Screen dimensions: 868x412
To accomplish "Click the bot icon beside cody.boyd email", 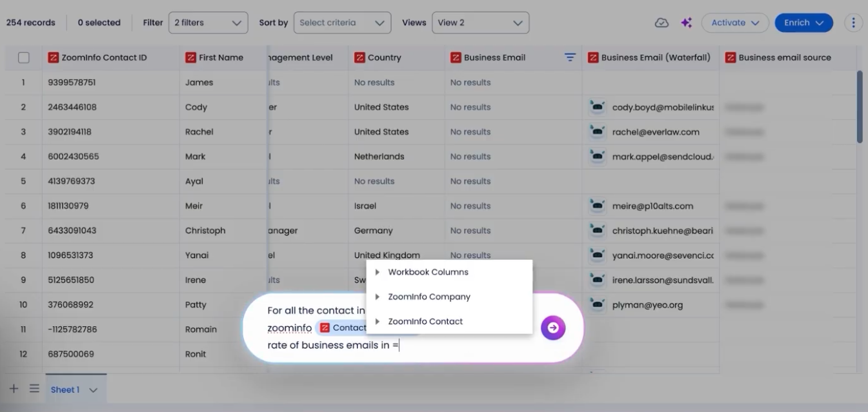I will tap(598, 107).
